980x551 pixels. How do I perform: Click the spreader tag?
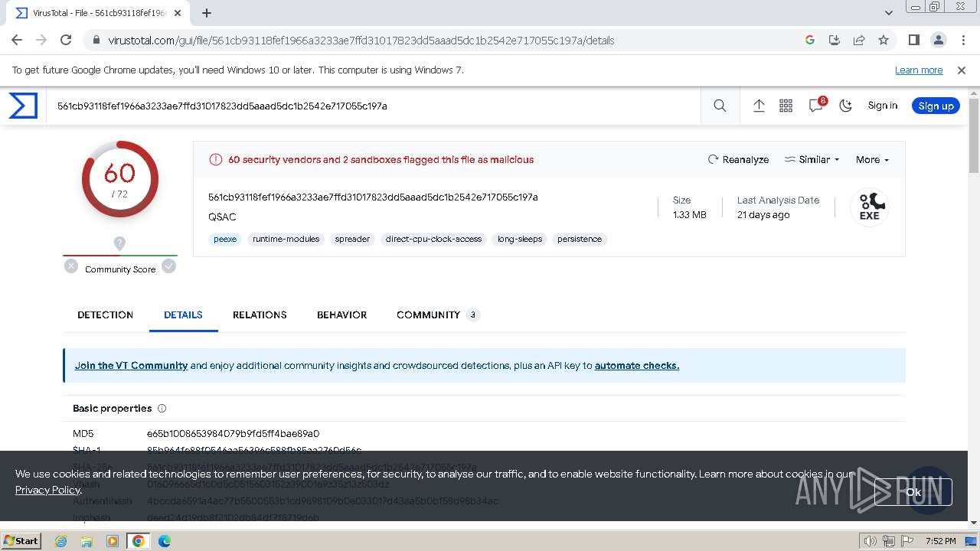352,239
